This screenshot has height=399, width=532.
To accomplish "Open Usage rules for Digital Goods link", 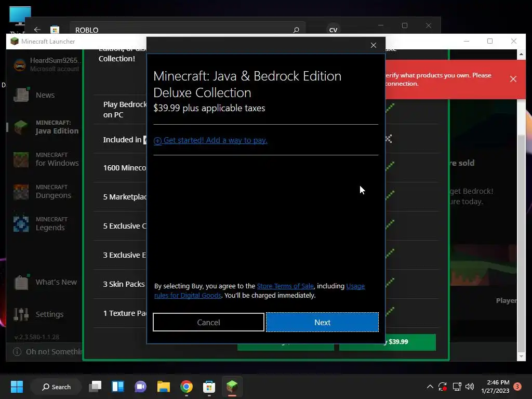I will (260, 291).
